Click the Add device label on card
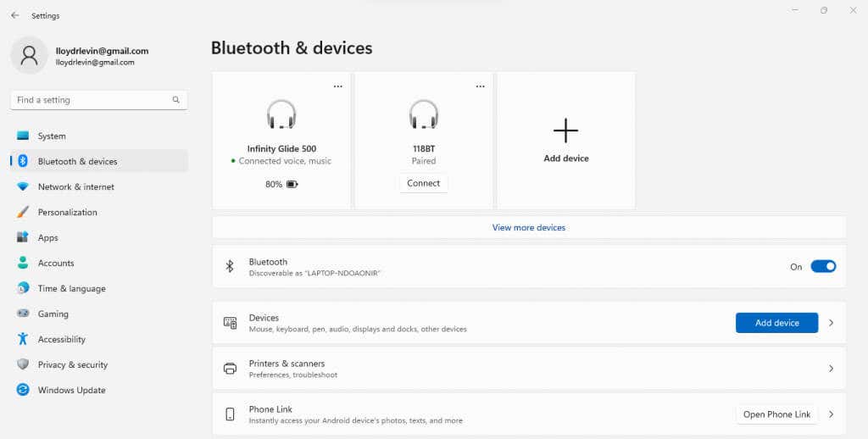The width and height of the screenshot is (868, 439). coord(565,158)
